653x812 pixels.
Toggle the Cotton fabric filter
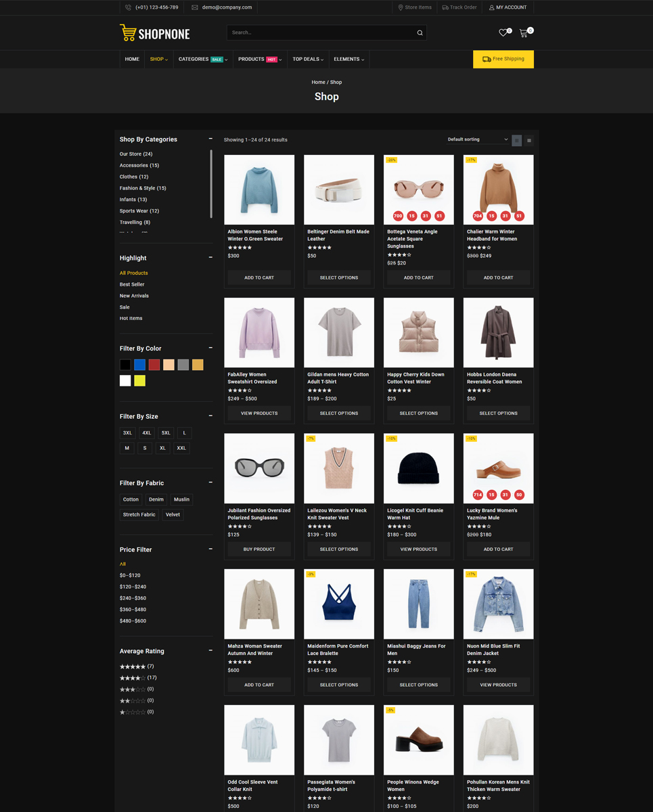pyautogui.click(x=131, y=499)
